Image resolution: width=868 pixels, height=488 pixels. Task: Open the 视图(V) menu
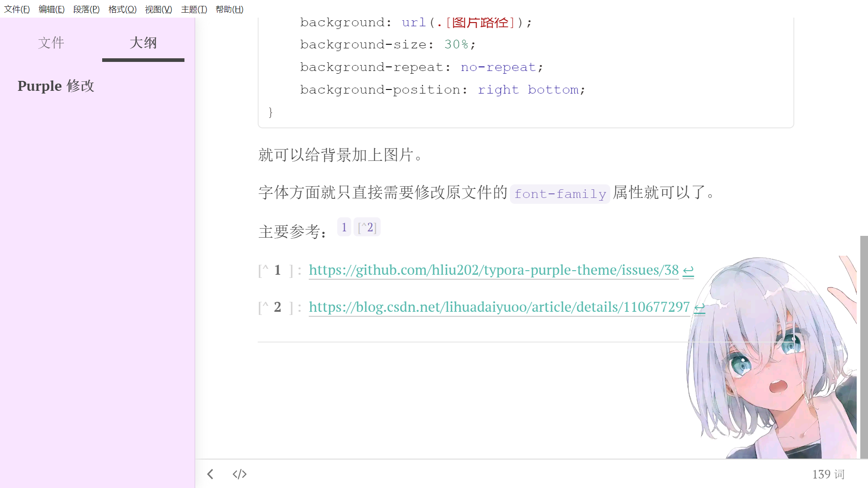click(x=159, y=9)
